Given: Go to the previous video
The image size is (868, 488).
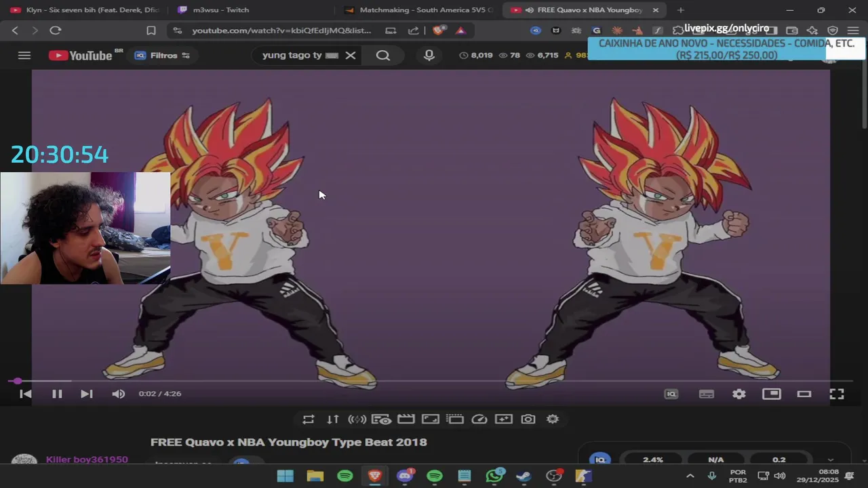Looking at the screenshot, I should click(x=26, y=394).
